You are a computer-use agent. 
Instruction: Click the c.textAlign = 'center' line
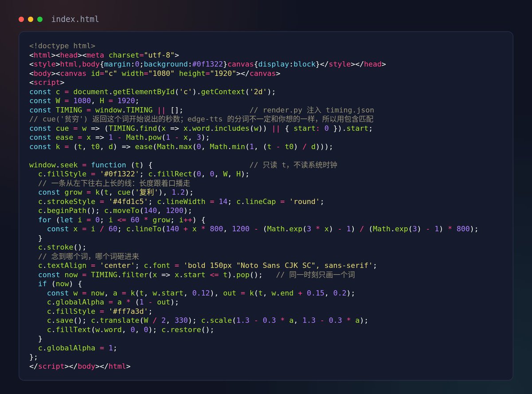click(x=207, y=266)
